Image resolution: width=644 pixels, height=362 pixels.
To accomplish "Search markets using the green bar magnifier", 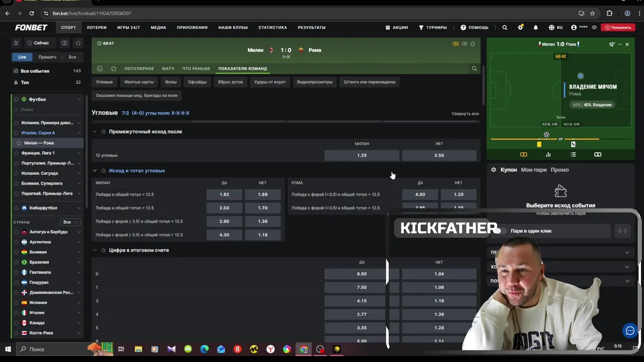I will coord(474,68).
